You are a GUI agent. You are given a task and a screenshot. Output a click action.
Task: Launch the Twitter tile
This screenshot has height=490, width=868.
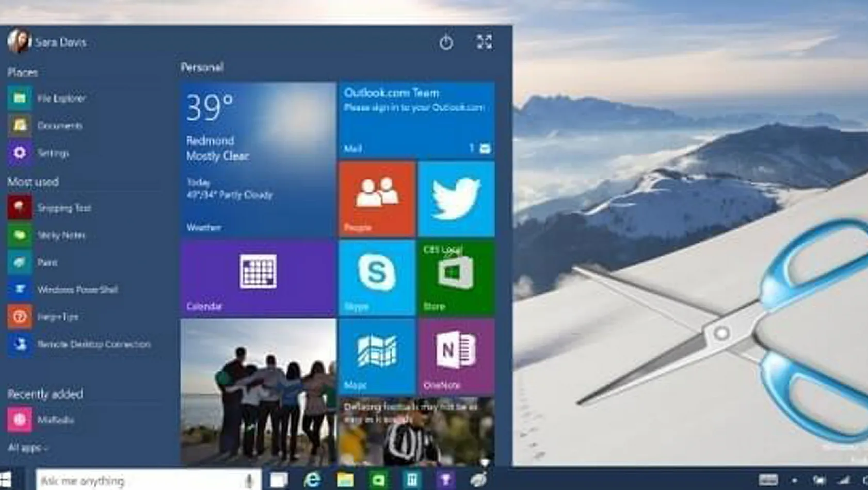[x=456, y=199]
